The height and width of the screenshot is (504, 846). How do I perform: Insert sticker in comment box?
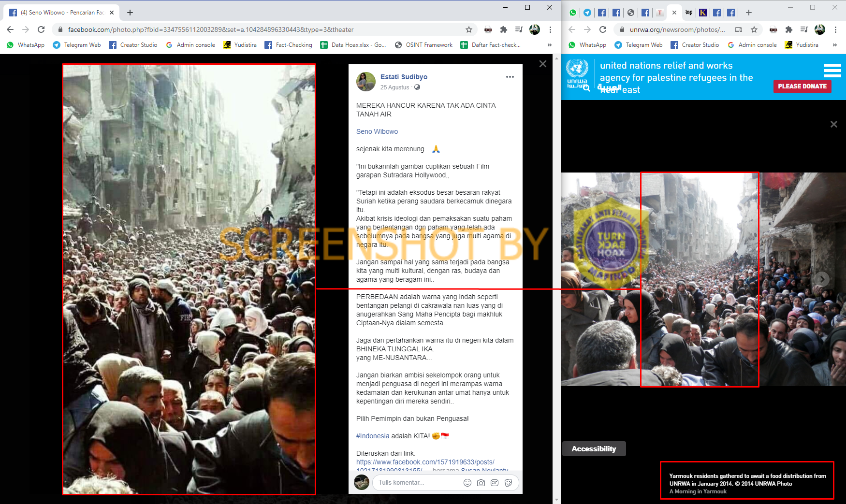point(508,482)
